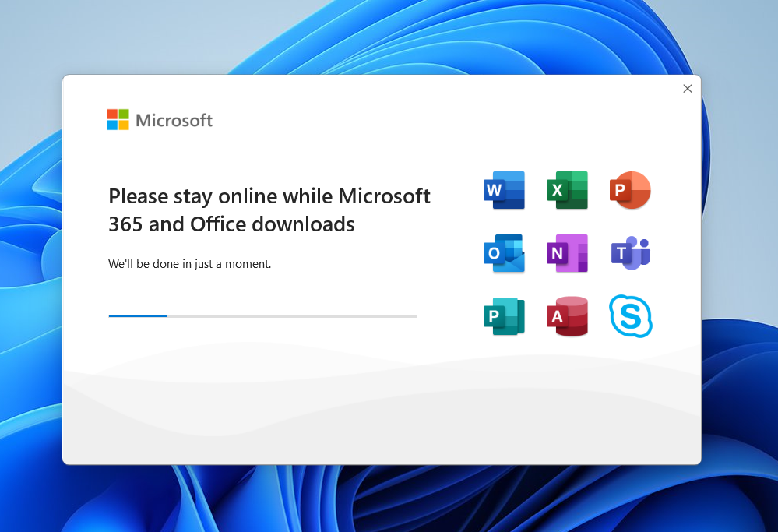Click the Microsoft four-square logo

click(118, 120)
